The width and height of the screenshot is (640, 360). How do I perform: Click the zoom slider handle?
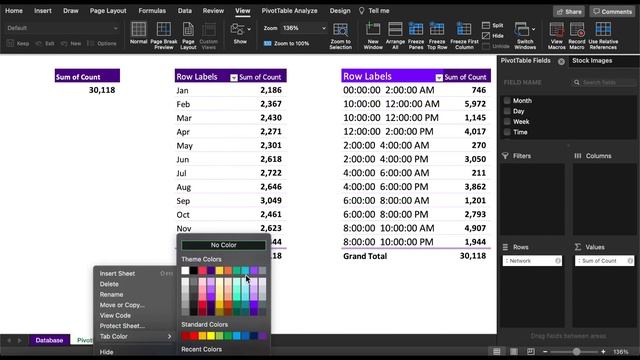(x=576, y=351)
